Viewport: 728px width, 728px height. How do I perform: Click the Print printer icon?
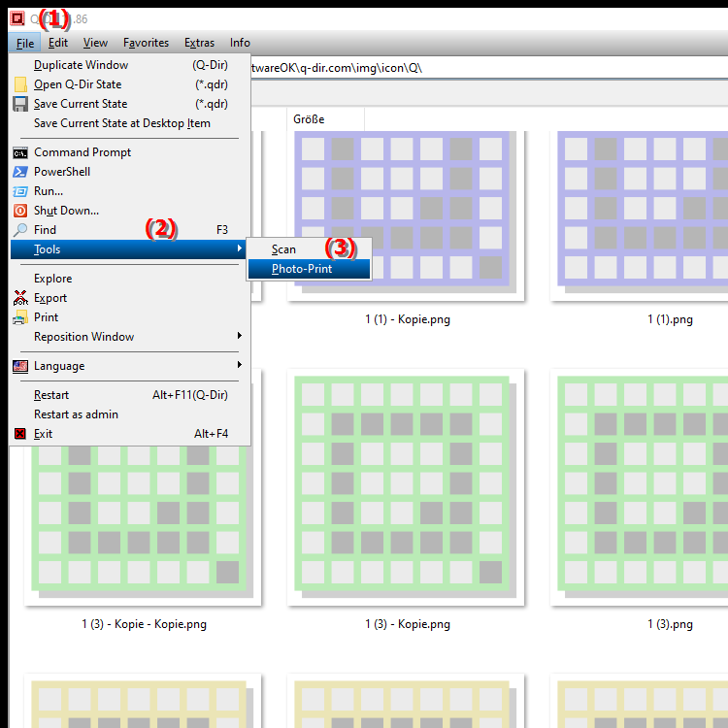click(20, 317)
